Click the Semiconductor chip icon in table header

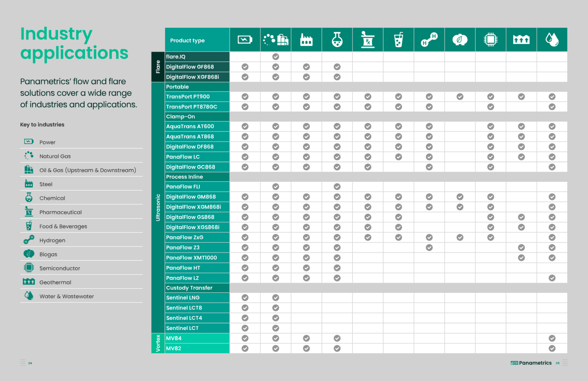[491, 40]
